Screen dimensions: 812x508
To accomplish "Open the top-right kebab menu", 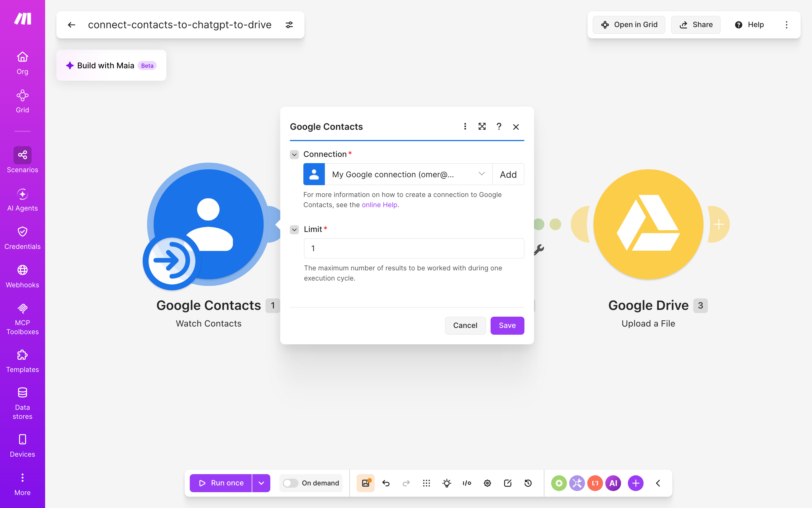I will (787, 25).
